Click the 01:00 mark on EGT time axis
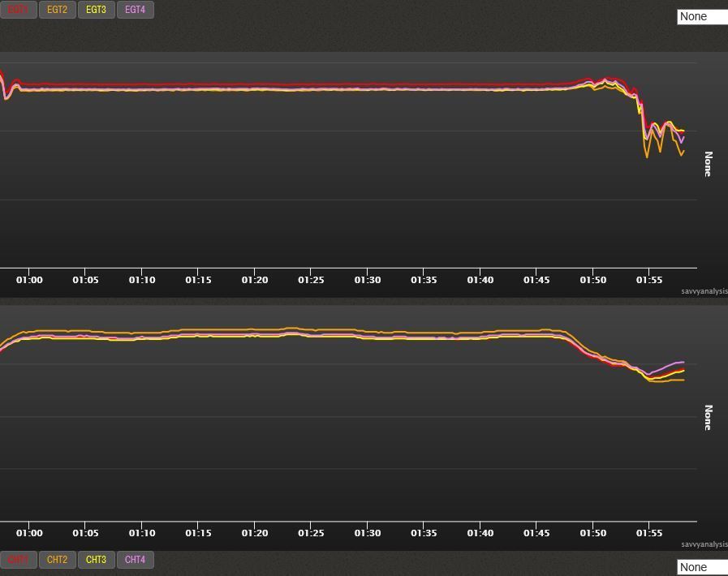728x576 pixels. pos(29,280)
